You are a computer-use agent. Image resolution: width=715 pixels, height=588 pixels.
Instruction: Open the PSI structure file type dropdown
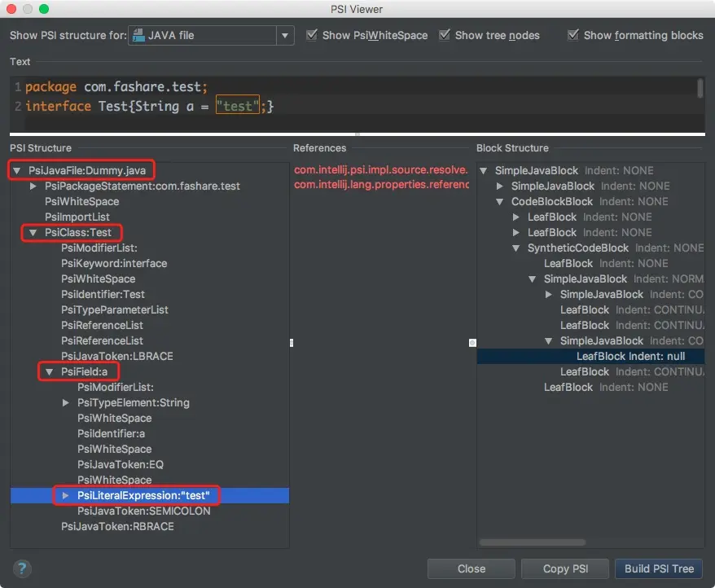[284, 35]
